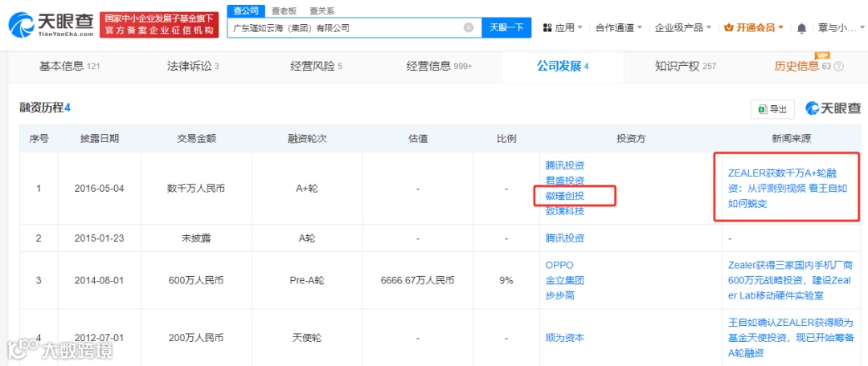Open 步步高 investor link

[559, 295]
